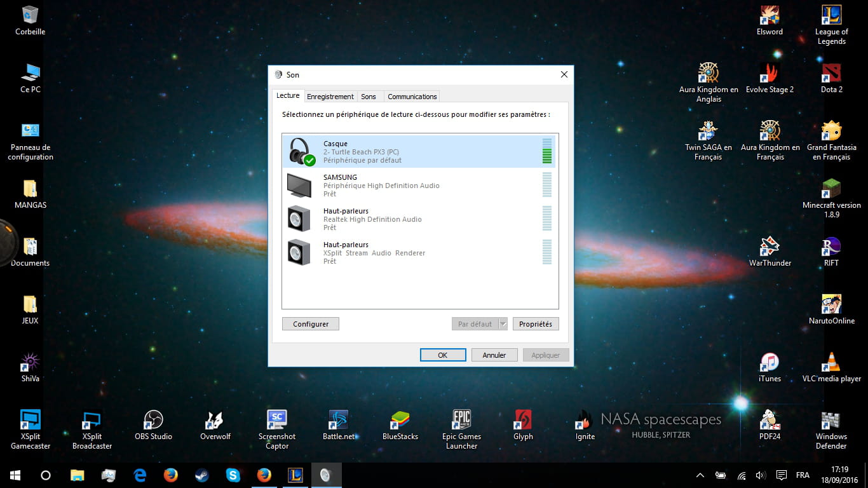Click the Casque volume level meter
This screenshot has height=488, width=868.
547,151
